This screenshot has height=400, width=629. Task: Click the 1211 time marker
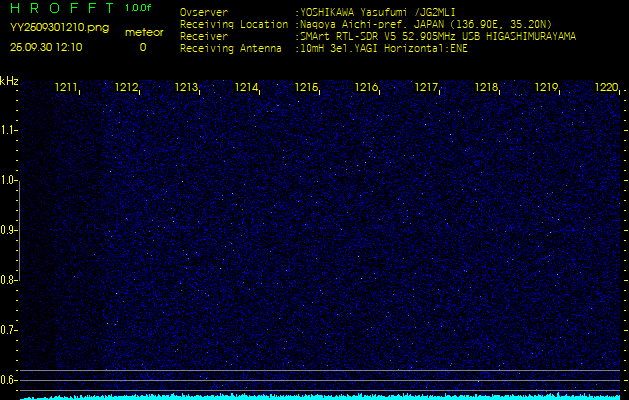(x=67, y=88)
